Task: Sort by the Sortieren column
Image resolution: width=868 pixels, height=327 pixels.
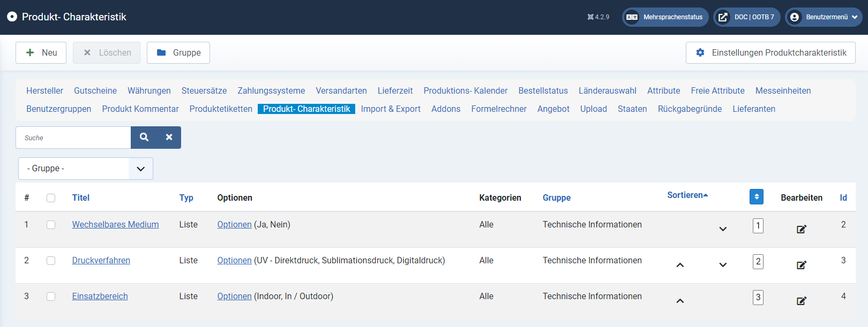Action: click(x=687, y=195)
